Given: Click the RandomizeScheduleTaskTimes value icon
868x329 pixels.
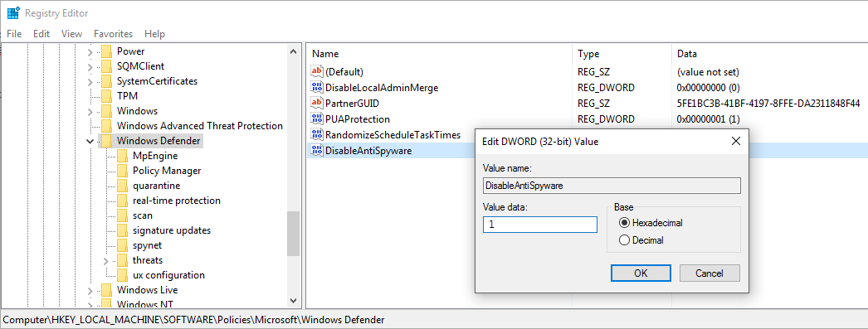Looking at the screenshot, I should click(x=317, y=134).
